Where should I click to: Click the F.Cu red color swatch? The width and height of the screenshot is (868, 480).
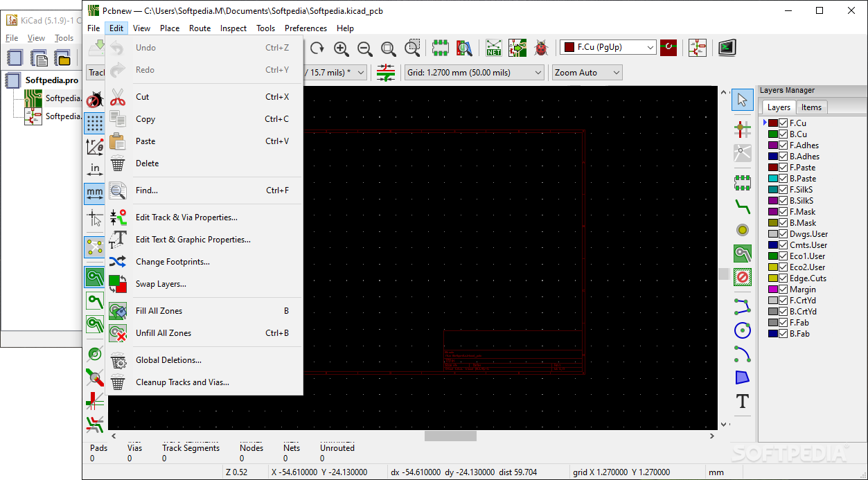coord(773,123)
